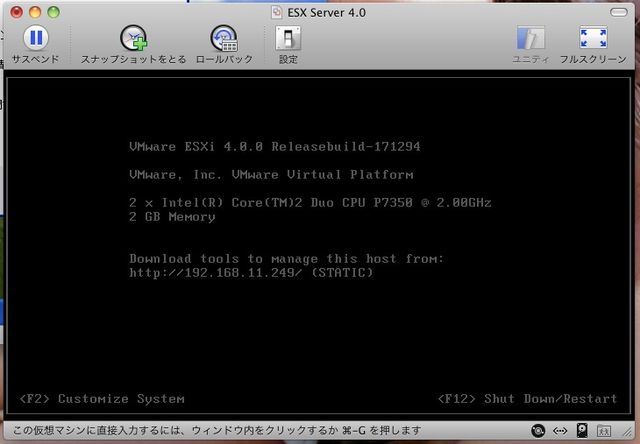The width and height of the screenshot is (640, 444).
Task: Click the Intel Core2 Duo CPU P7350 line
Action: tap(310, 202)
